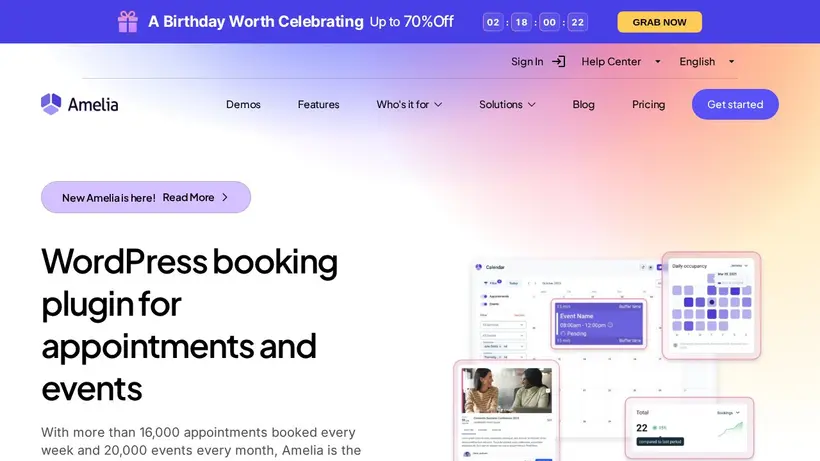The width and height of the screenshot is (820, 461).
Task: Open the Features menu item
Action: click(x=318, y=105)
